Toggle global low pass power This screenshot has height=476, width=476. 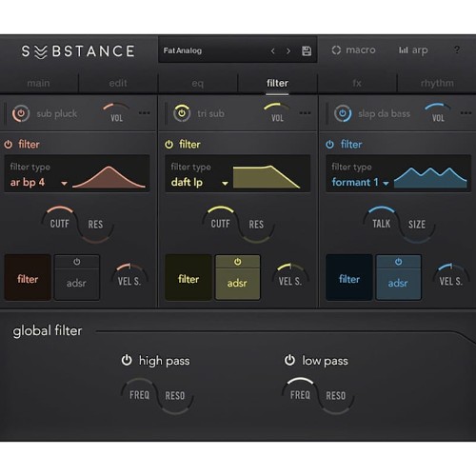tap(289, 361)
